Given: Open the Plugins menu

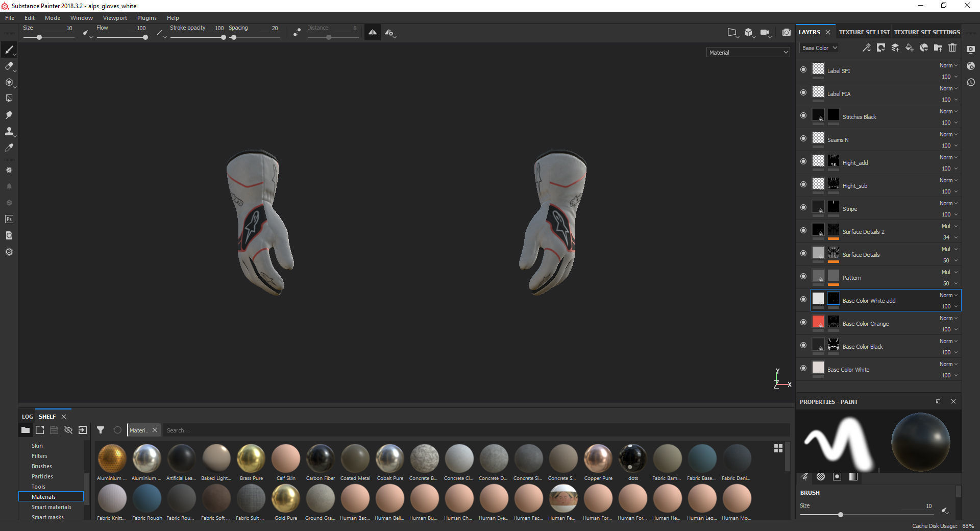Looking at the screenshot, I should coord(147,18).
